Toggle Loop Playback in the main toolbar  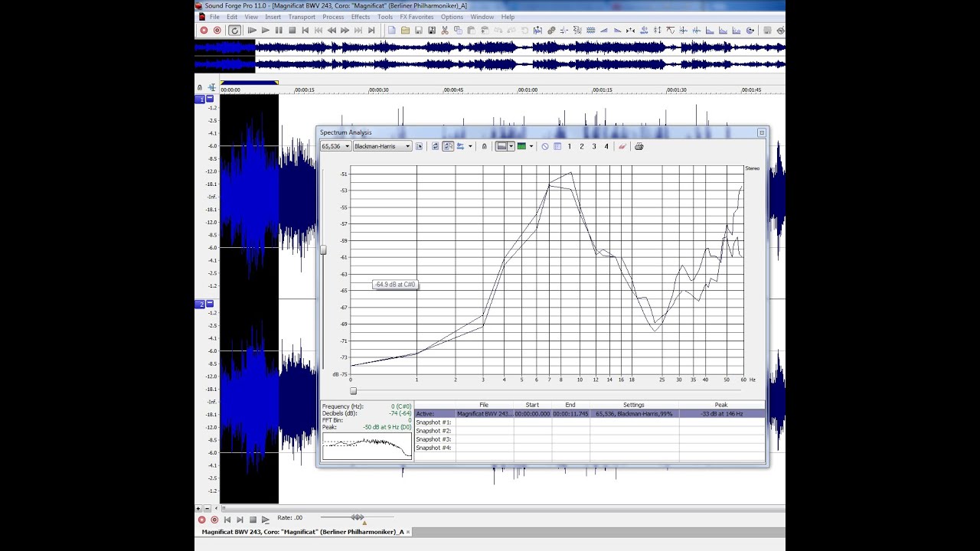(x=234, y=31)
